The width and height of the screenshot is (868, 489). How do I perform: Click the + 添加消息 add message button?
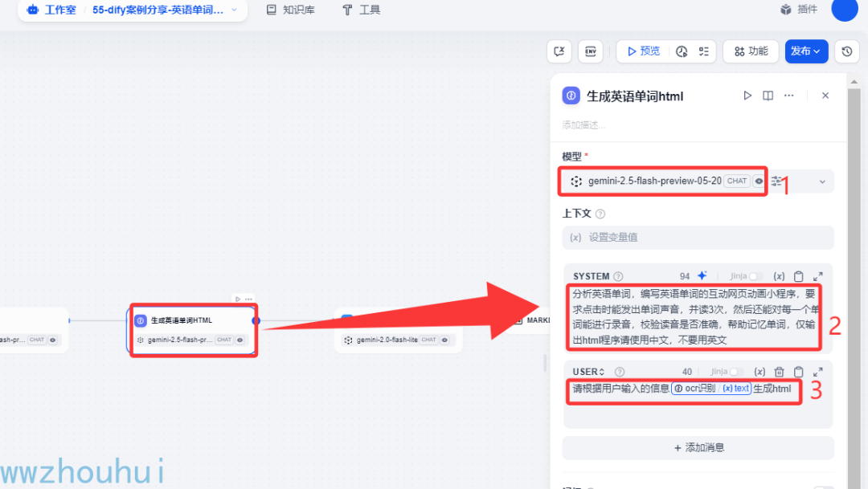pos(698,447)
